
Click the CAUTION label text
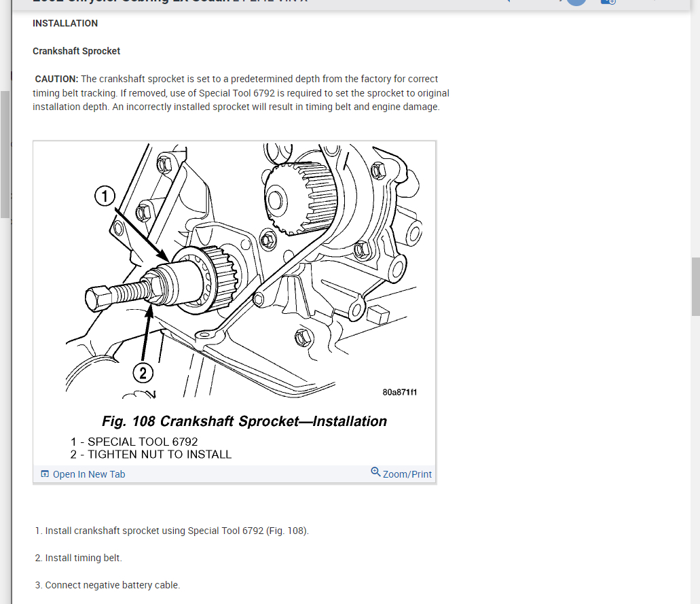tap(57, 79)
